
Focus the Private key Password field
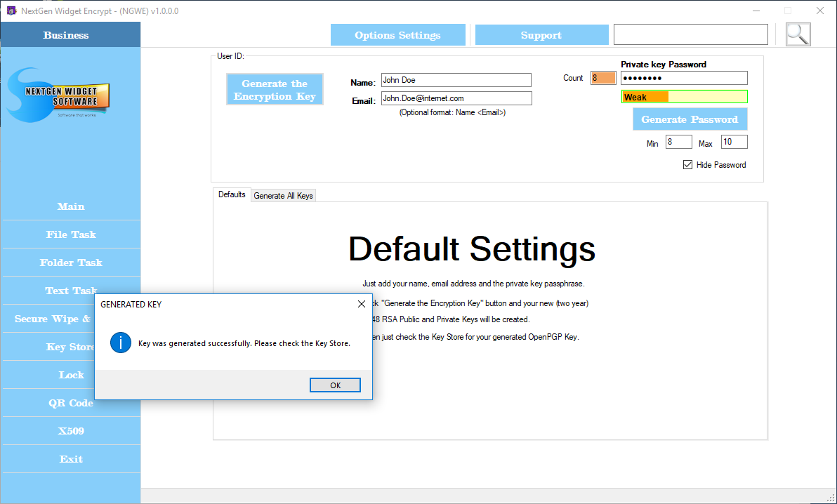pyautogui.click(x=684, y=78)
